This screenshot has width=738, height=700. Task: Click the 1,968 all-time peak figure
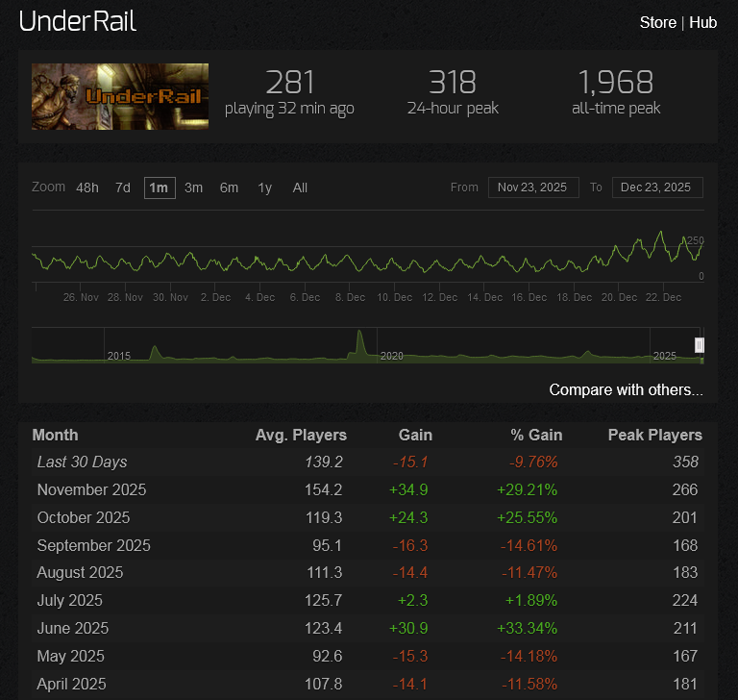click(616, 83)
